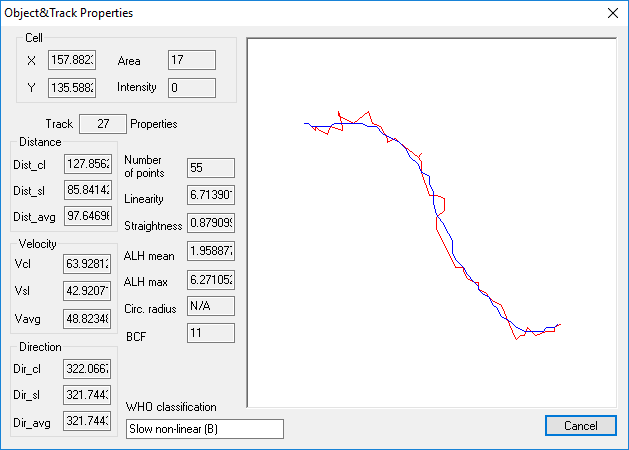Click the Vcl velocity field

(87, 263)
